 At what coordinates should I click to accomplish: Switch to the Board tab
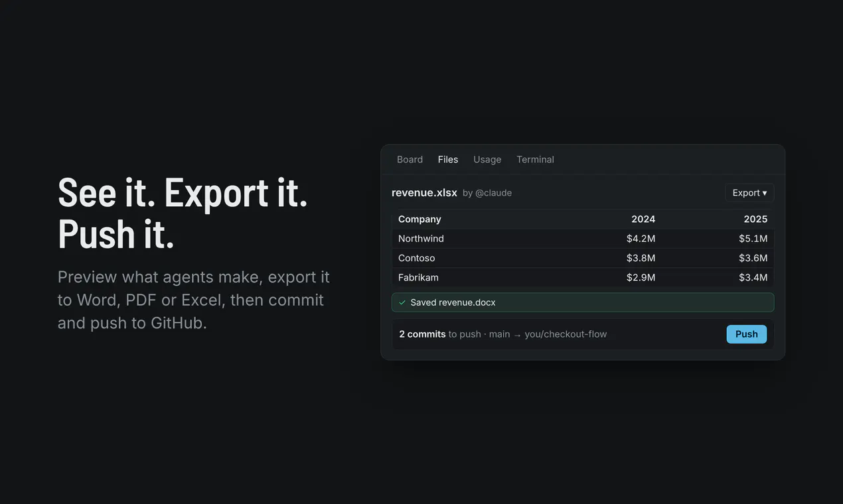click(x=410, y=159)
